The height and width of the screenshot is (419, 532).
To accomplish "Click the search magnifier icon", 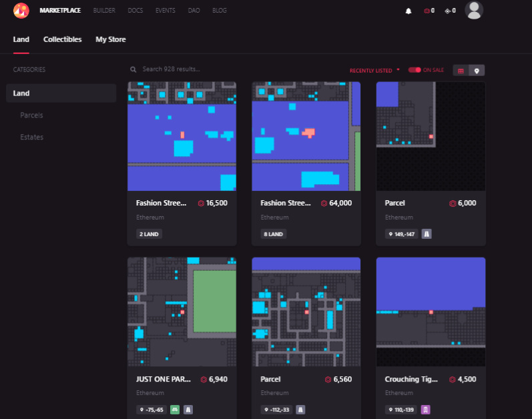I will [x=134, y=69].
